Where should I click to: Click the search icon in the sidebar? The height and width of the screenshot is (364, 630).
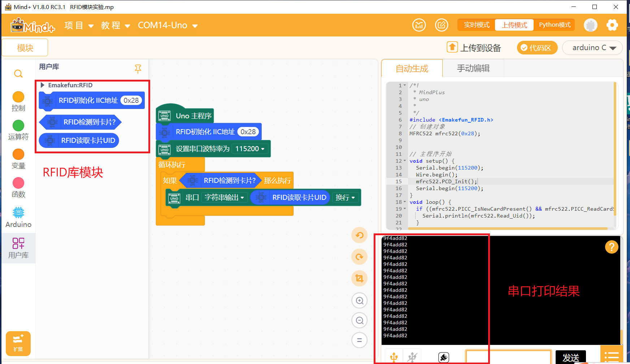tap(18, 74)
